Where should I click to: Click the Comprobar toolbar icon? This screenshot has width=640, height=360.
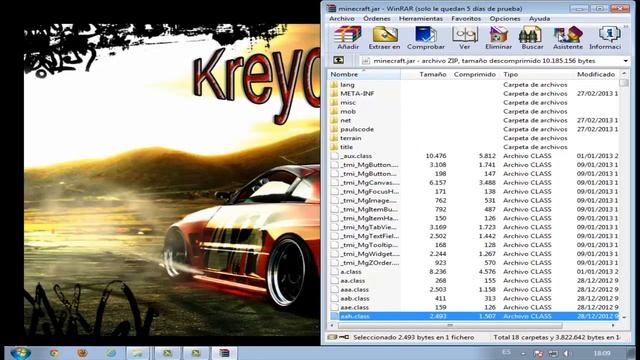pyautogui.click(x=426, y=38)
